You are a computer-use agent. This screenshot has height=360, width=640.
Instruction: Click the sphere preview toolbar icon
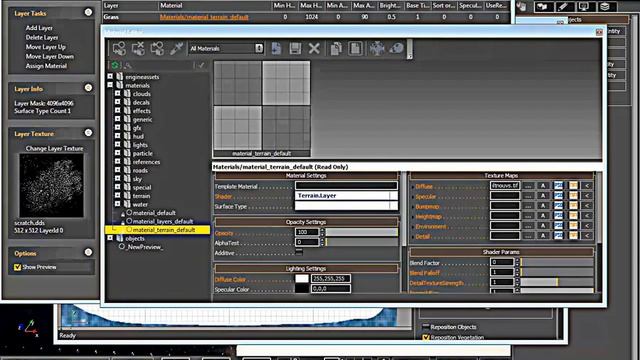tap(396, 49)
